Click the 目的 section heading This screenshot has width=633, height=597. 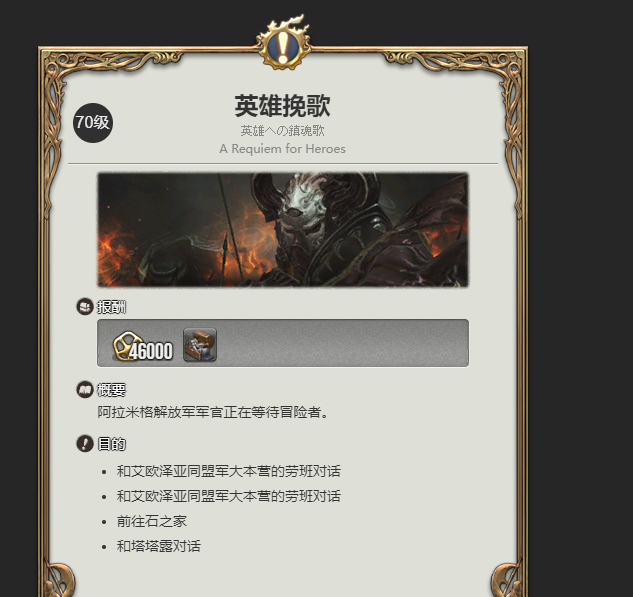pyautogui.click(x=111, y=444)
